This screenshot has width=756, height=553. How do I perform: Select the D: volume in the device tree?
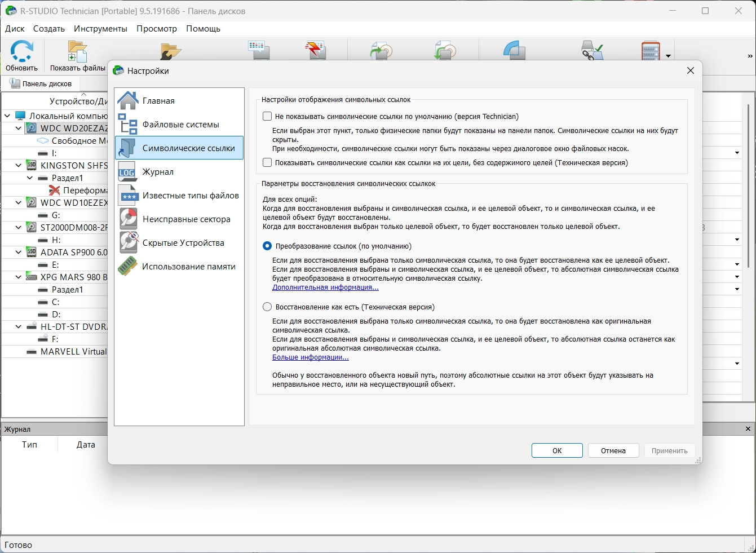(56, 314)
